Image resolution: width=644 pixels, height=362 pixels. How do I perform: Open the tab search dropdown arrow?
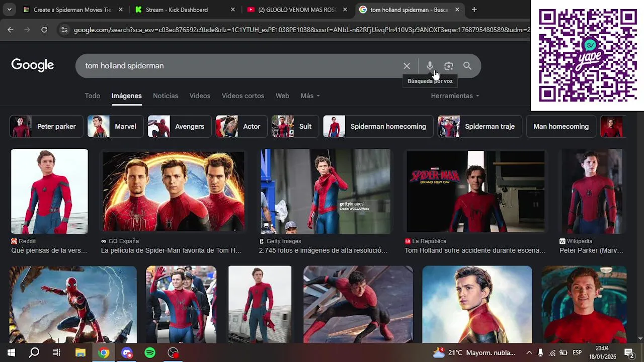coord(9,10)
